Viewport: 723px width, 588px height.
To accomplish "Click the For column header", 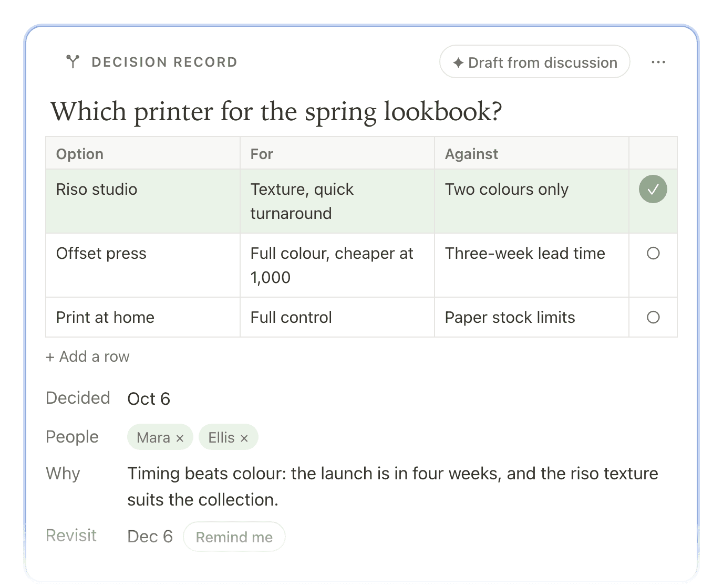I will (337, 154).
